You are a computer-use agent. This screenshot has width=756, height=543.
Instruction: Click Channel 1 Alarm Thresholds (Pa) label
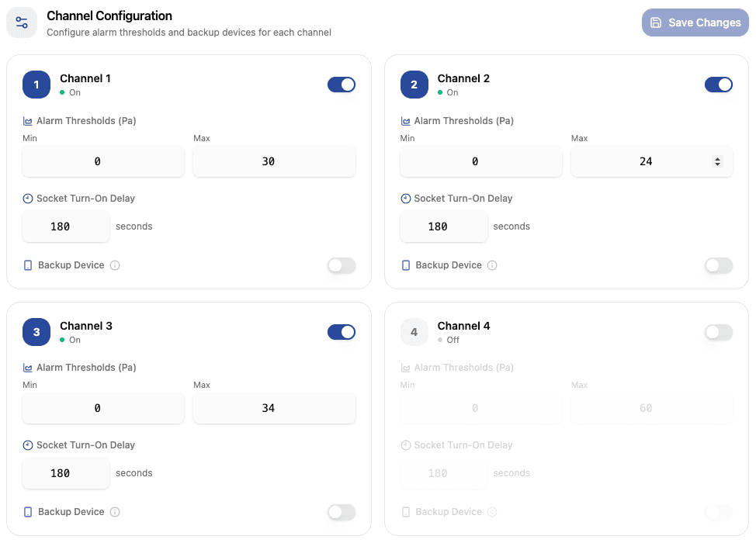[x=86, y=121]
